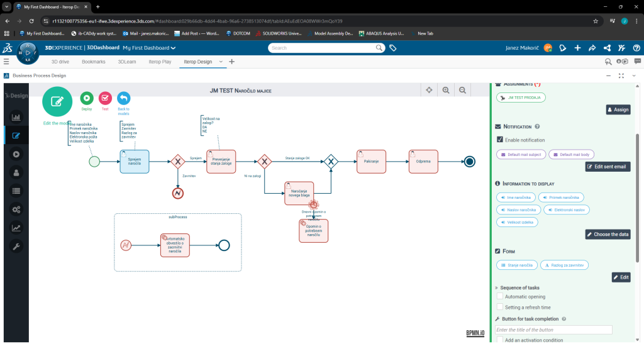Open the bar chart icon in left sidebar
Viewport: 644px width, 346px height.
point(16,116)
